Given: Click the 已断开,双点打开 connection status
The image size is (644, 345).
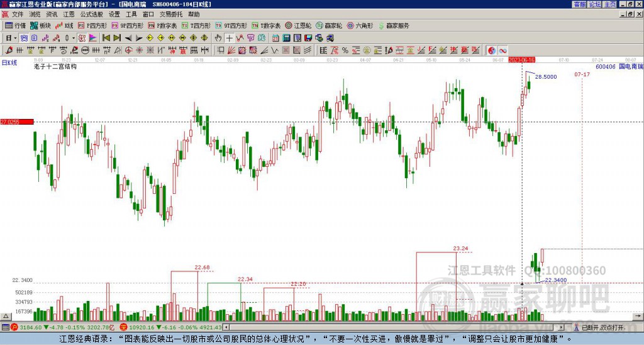Looking at the screenshot, I should pos(602,328).
